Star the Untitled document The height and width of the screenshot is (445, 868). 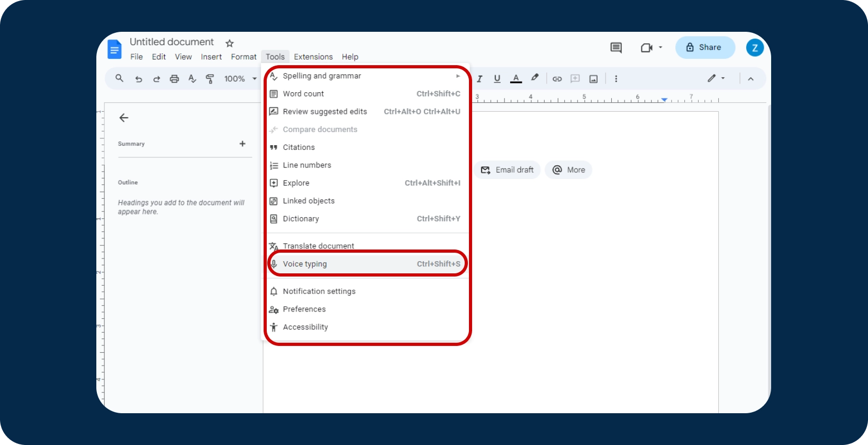click(x=230, y=43)
